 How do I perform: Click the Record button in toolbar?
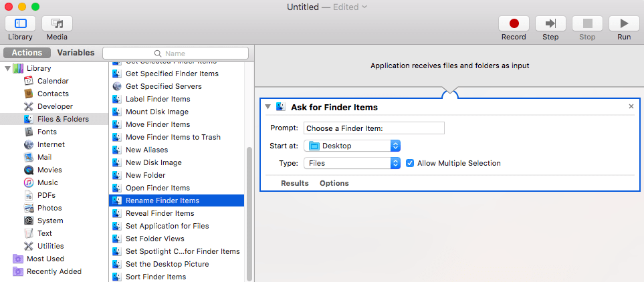[x=514, y=24]
